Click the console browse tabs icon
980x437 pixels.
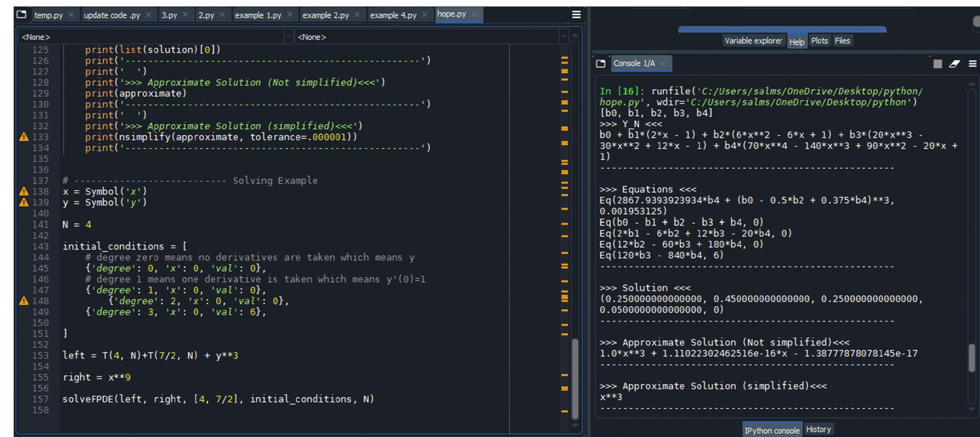tap(601, 64)
